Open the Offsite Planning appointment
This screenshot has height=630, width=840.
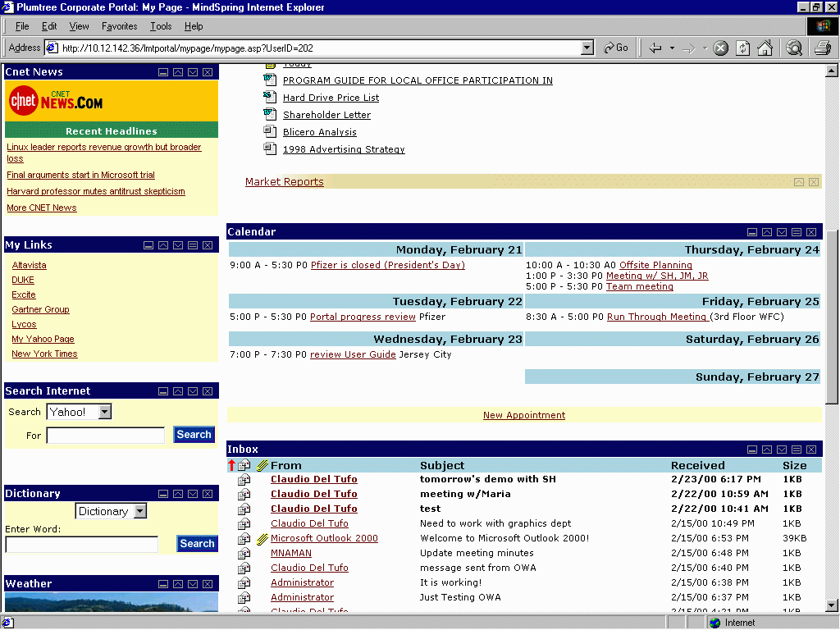coord(655,265)
